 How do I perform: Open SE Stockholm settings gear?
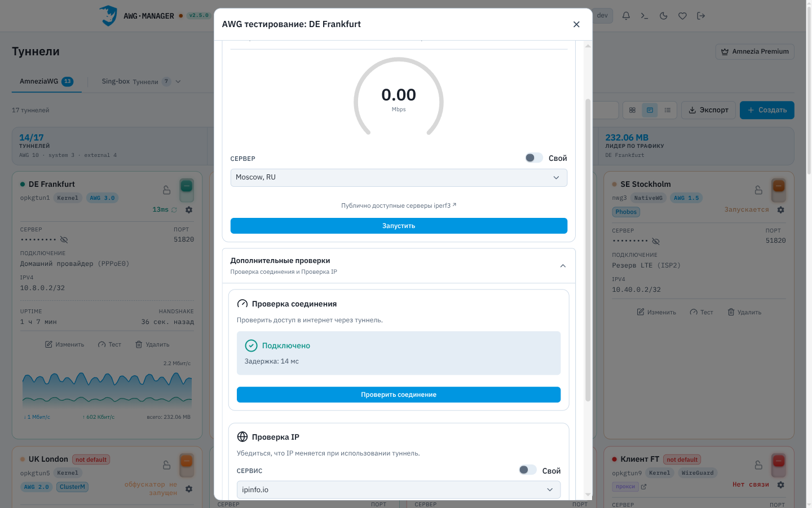780,210
